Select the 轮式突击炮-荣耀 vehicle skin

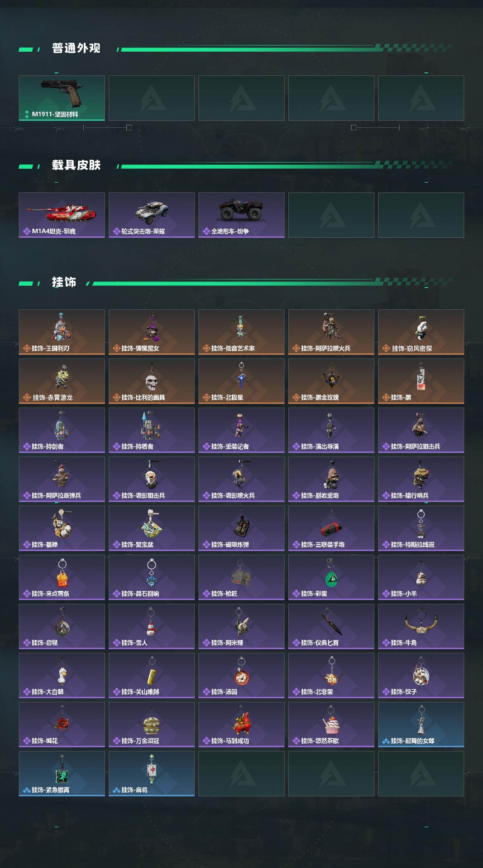152,215
